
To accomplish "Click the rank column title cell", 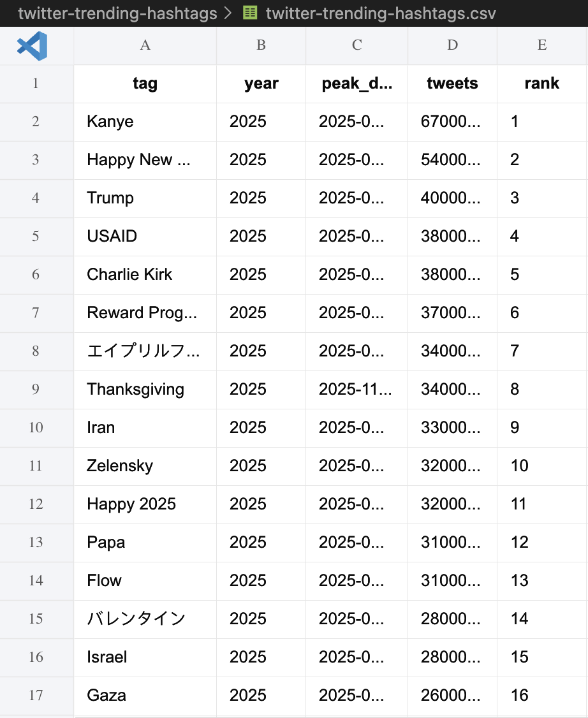I will [x=541, y=84].
